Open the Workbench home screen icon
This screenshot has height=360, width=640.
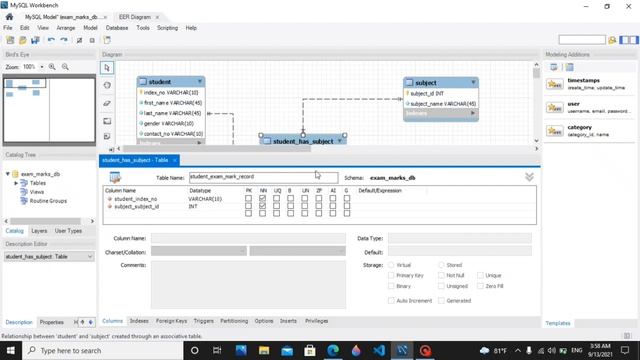coord(9,17)
